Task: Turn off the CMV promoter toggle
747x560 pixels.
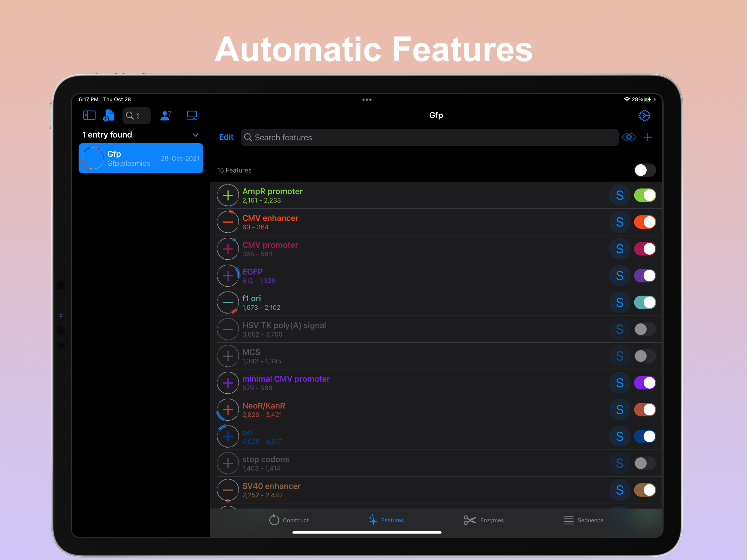Action: (645, 249)
